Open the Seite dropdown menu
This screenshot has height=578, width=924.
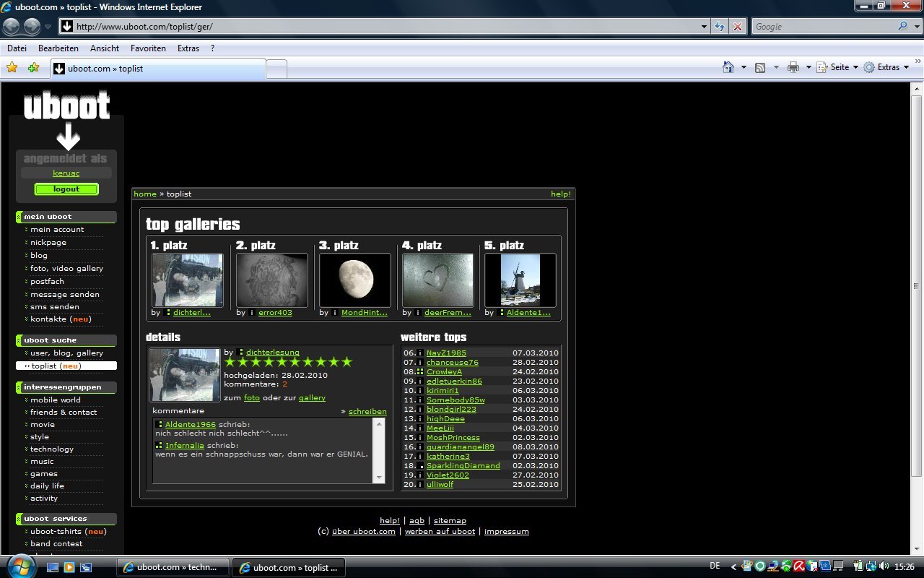(844, 67)
